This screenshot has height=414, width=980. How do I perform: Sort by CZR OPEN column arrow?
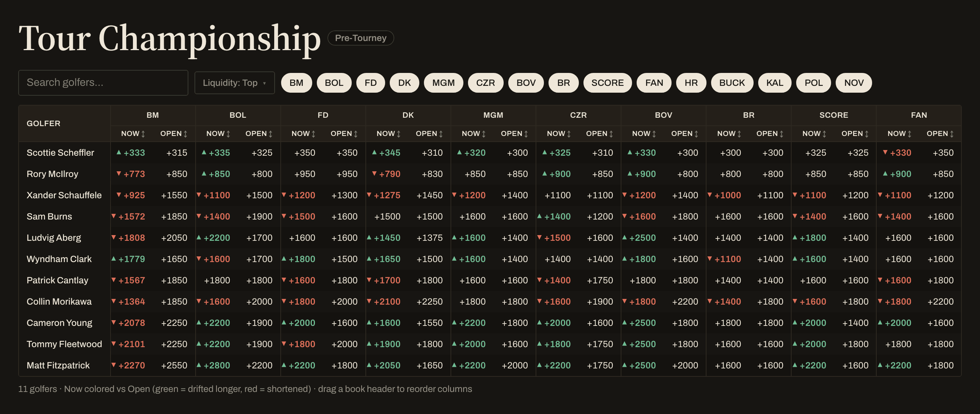[611, 134]
